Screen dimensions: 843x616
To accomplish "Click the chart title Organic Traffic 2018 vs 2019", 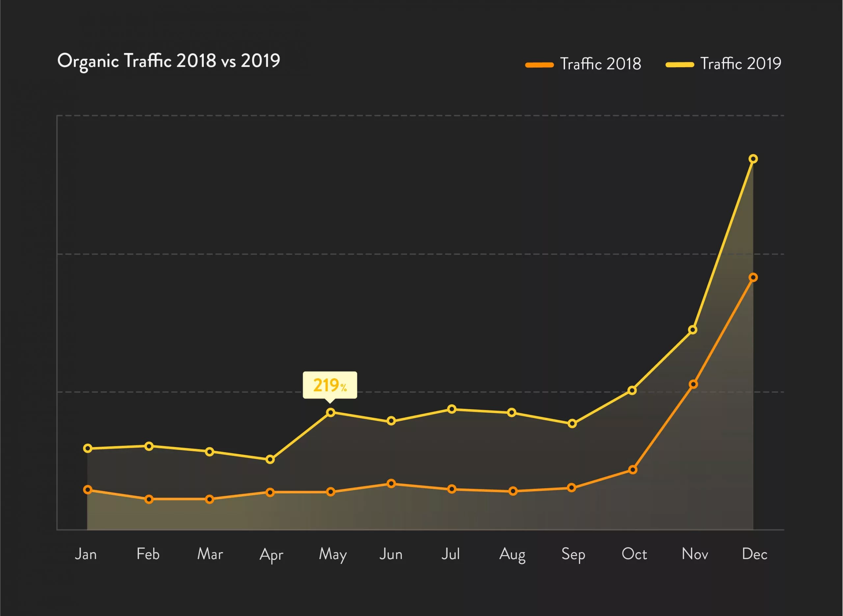I will [169, 61].
